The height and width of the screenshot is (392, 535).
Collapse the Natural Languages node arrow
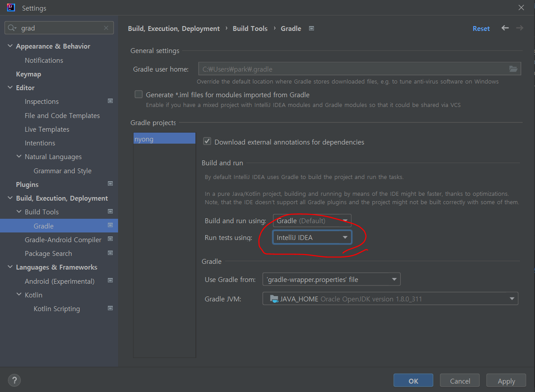(x=19, y=156)
